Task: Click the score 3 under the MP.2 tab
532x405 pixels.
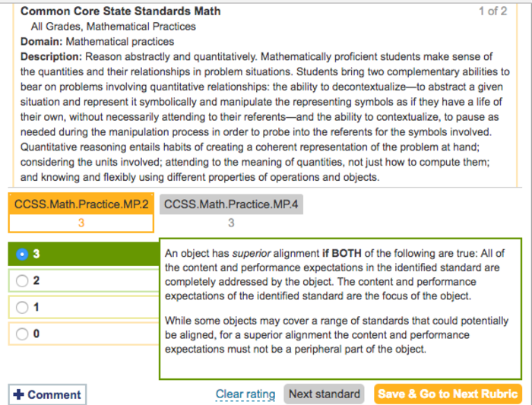Action: [81, 223]
